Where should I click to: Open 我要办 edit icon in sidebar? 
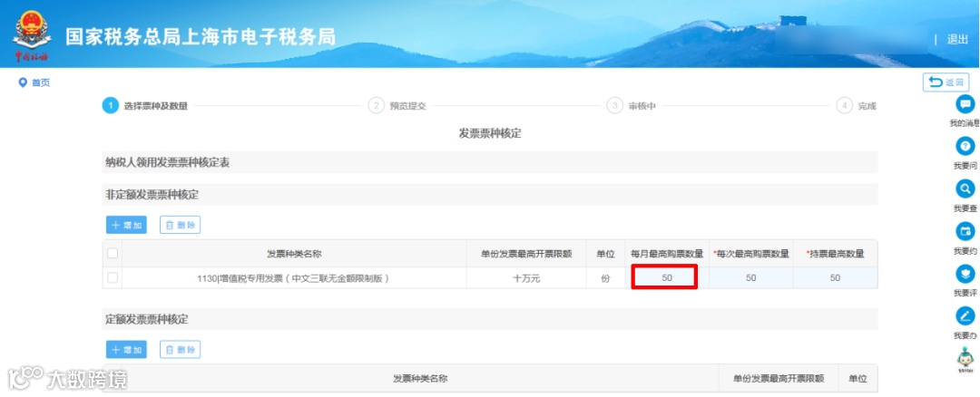[x=965, y=315]
